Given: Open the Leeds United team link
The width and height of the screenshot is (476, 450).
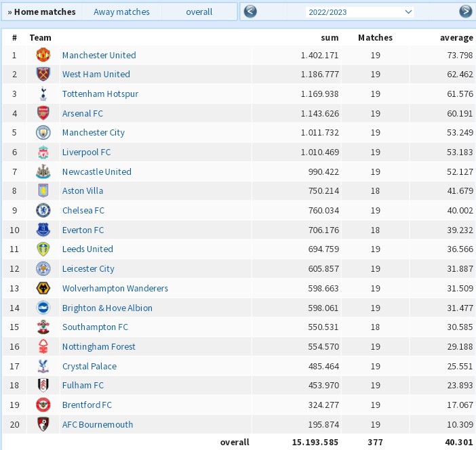Looking at the screenshot, I should (87, 249).
